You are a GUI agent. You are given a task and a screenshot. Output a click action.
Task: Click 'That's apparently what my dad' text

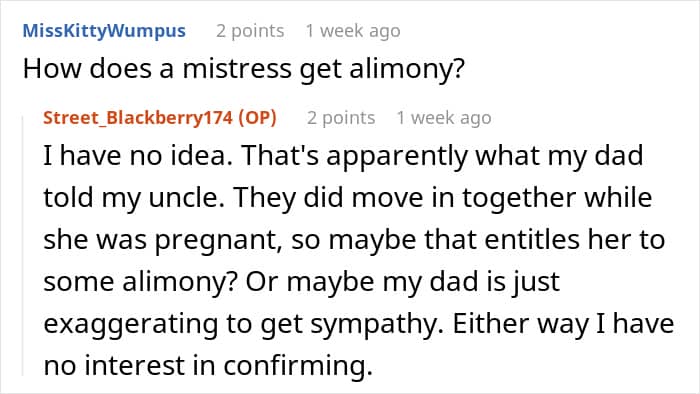point(442,156)
